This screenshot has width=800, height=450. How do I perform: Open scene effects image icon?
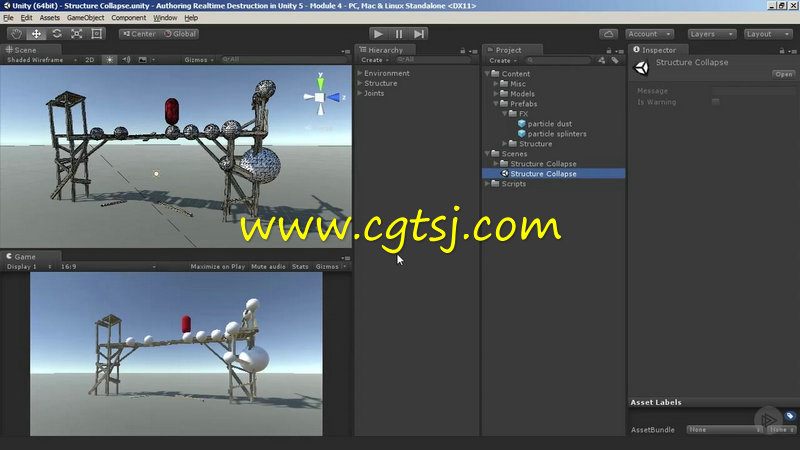(x=143, y=60)
